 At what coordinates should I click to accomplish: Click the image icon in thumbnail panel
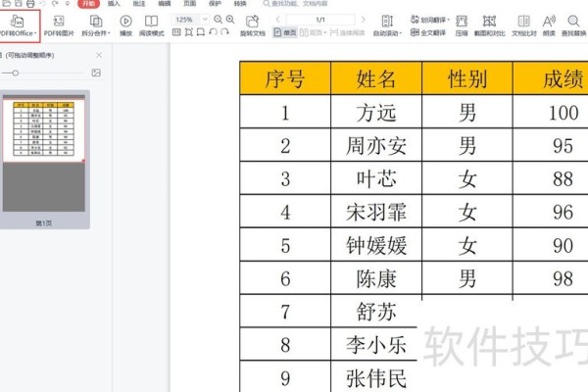point(96,73)
